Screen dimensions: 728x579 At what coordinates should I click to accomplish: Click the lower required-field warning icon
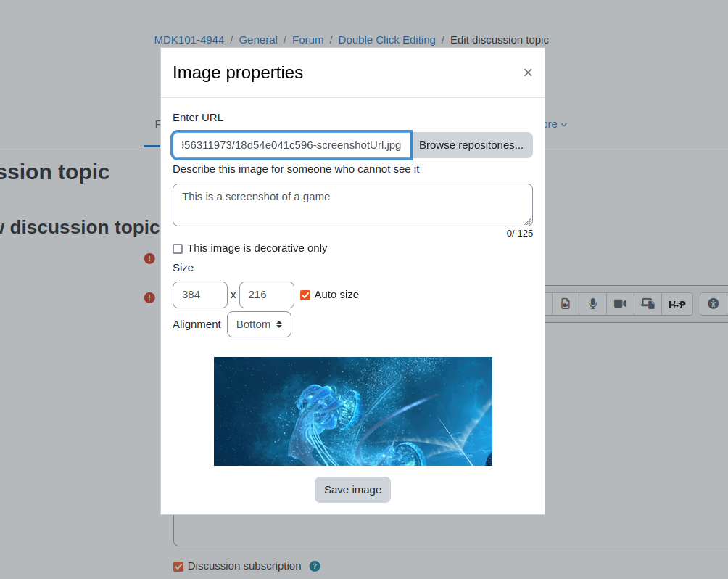pos(149,297)
